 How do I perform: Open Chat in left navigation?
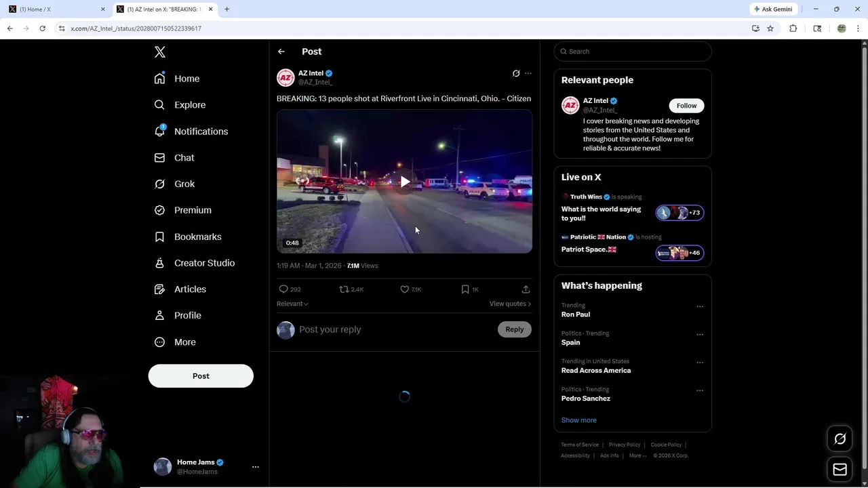click(x=174, y=158)
